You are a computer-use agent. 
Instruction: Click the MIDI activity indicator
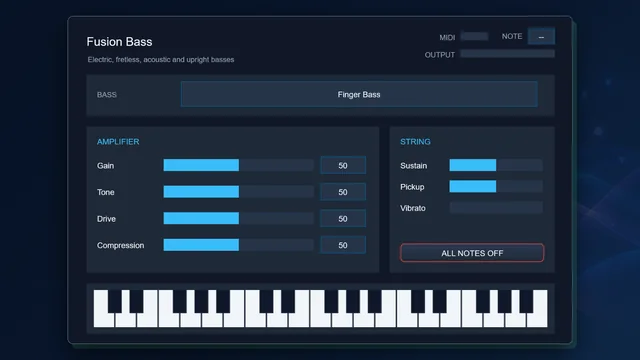click(x=474, y=36)
